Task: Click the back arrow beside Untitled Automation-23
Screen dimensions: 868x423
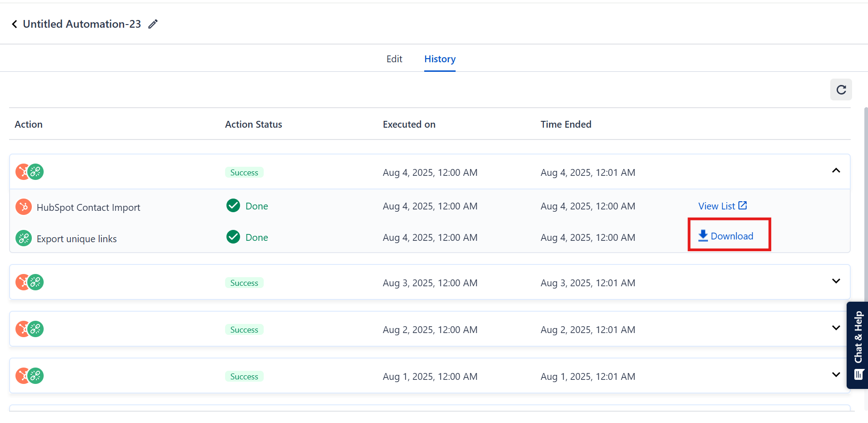Action: [15, 24]
